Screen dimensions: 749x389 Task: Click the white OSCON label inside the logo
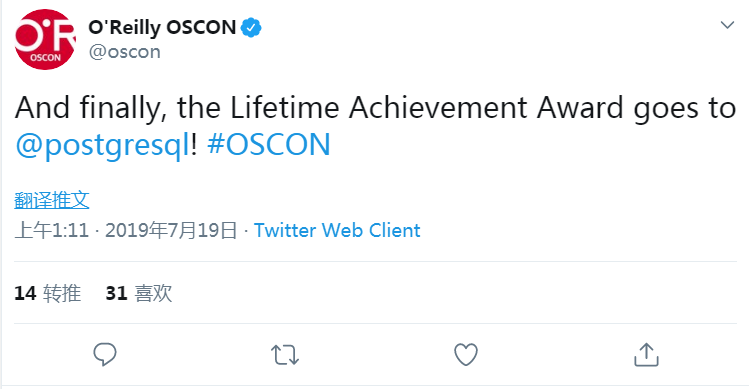tap(46, 58)
